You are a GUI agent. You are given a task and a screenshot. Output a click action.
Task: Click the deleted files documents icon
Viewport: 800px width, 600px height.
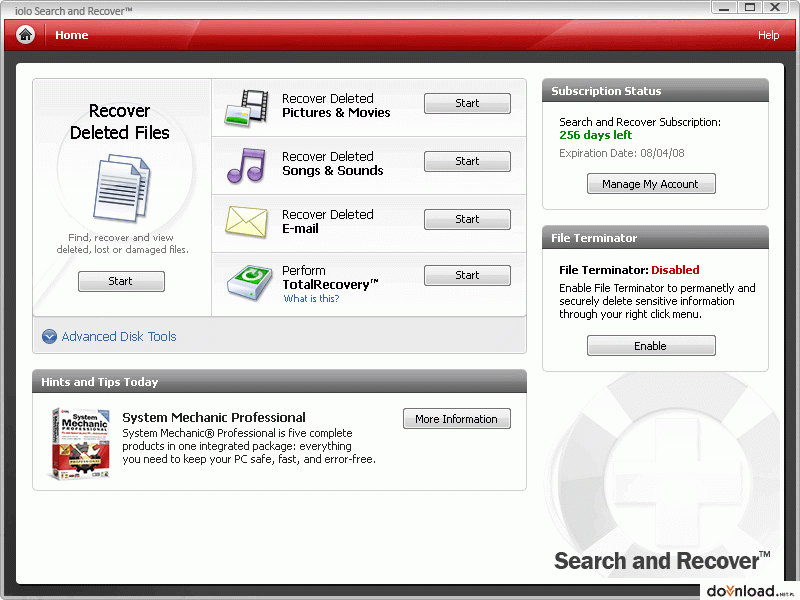point(121,188)
